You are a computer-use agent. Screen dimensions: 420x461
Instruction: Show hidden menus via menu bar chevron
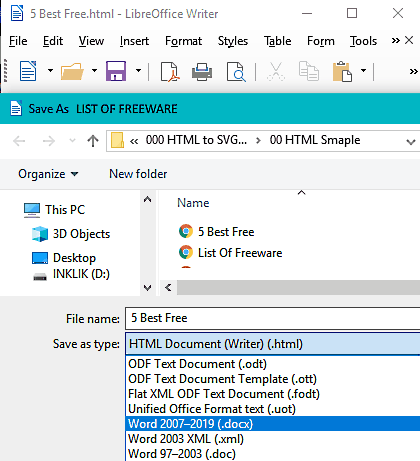coord(395,41)
